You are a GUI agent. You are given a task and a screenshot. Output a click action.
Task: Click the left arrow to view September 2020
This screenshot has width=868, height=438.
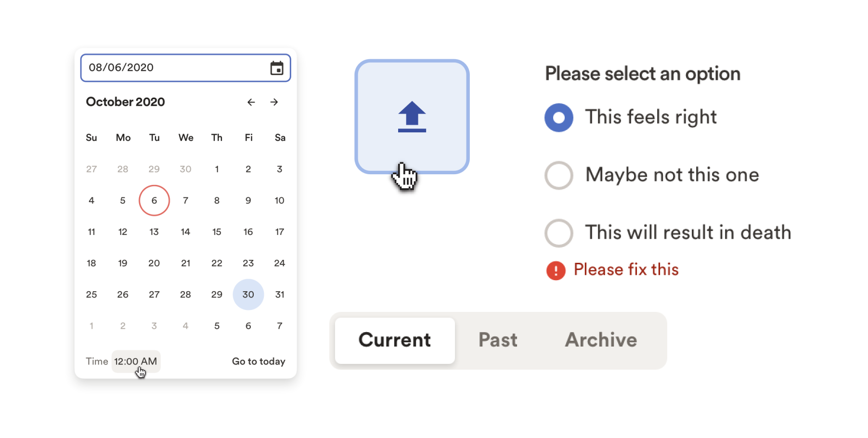251,102
